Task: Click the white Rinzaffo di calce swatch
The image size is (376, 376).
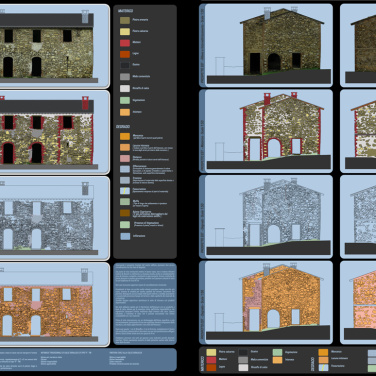Action: coord(125,88)
